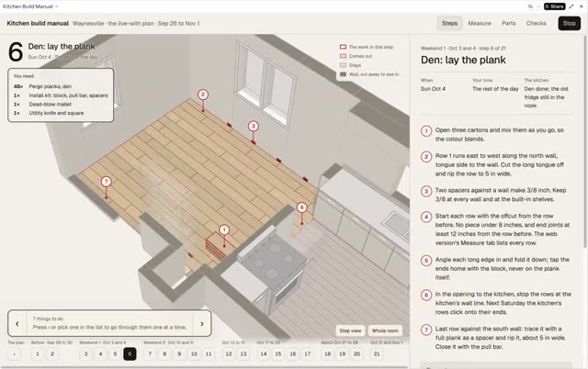
Task: Click callout marker 2 on the floor plan
Action: (203, 95)
